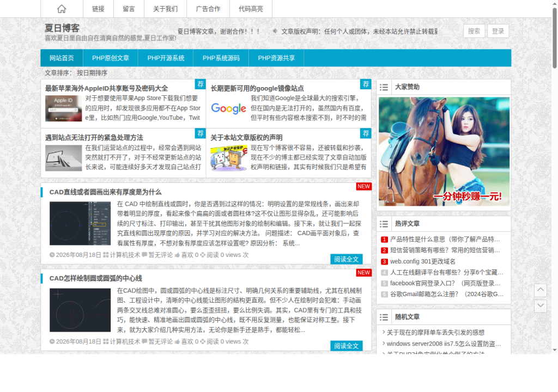Click the list icon beside 随机文章
Image resolution: width=558 pixels, height=392 pixels.
pyautogui.click(x=384, y=317)
